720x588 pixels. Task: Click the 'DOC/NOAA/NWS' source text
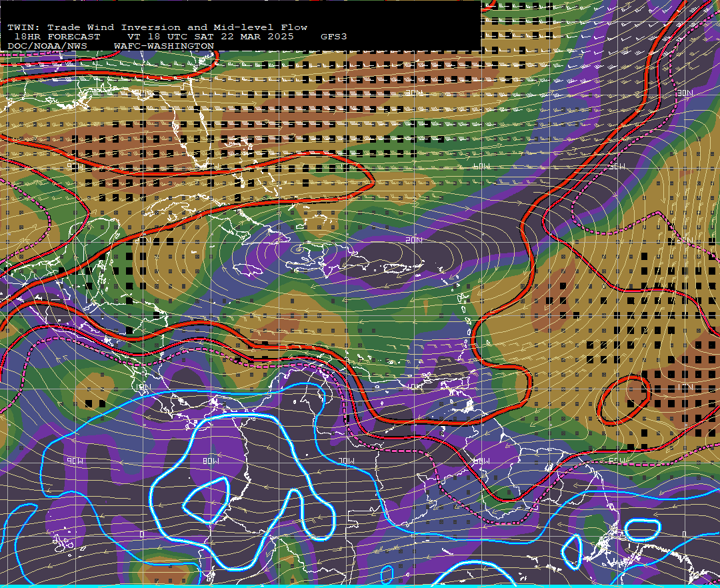tap(47, 47)
